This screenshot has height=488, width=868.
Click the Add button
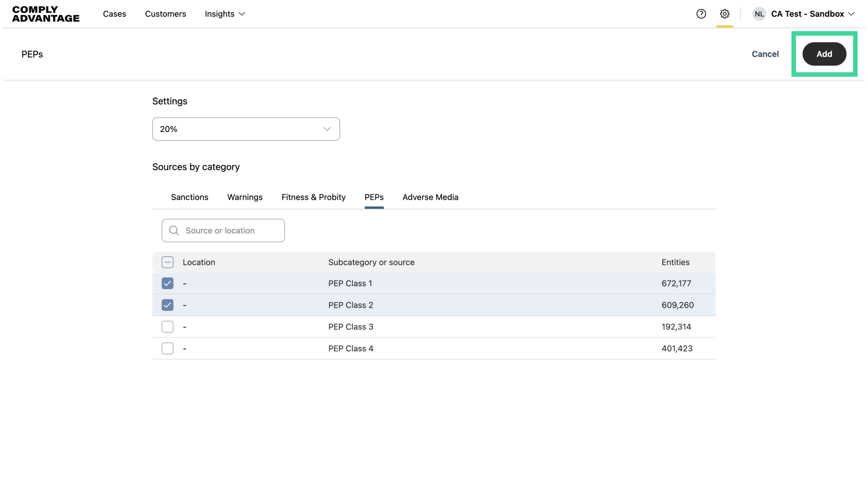click(x=824, y=54)
